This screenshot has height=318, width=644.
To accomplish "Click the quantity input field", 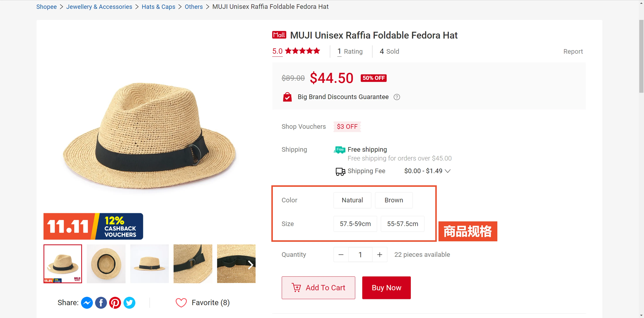I will coord(360,255).
